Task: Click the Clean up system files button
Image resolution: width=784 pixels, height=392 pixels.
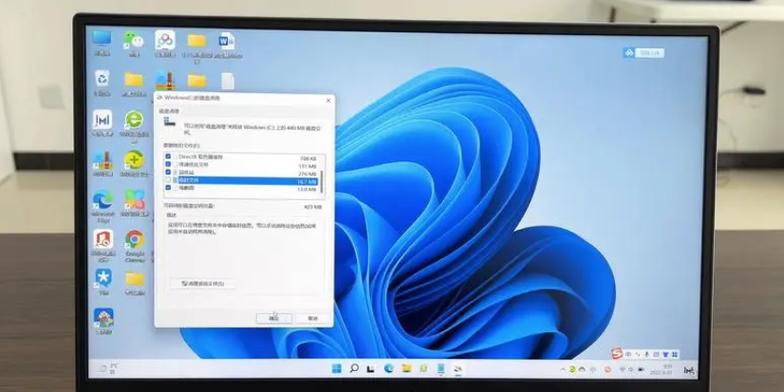Action: coord(202,284)
